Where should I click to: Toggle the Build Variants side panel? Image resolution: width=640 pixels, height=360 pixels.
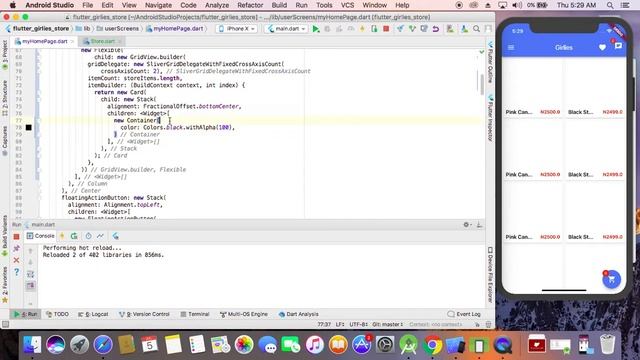coord(5,235)
